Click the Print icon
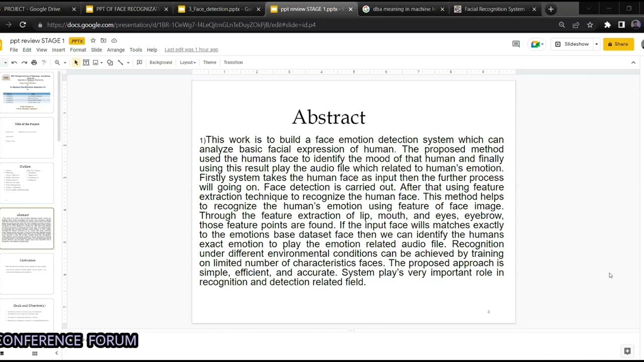 pos(34,62)
